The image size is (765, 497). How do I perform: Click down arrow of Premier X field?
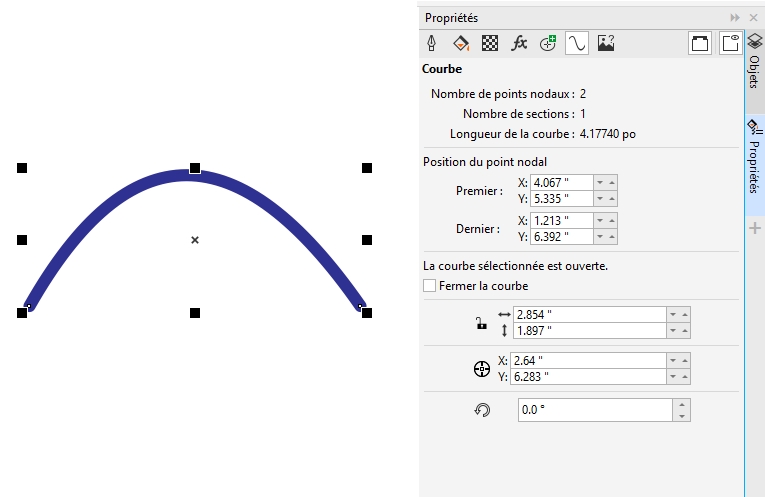pyautogui.click(x=599, y=182)
